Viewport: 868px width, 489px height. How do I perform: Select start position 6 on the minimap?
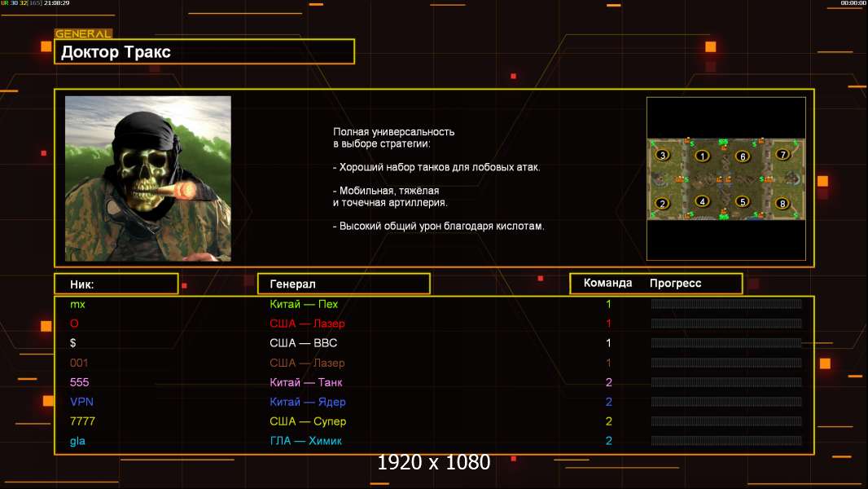(743, 156)
